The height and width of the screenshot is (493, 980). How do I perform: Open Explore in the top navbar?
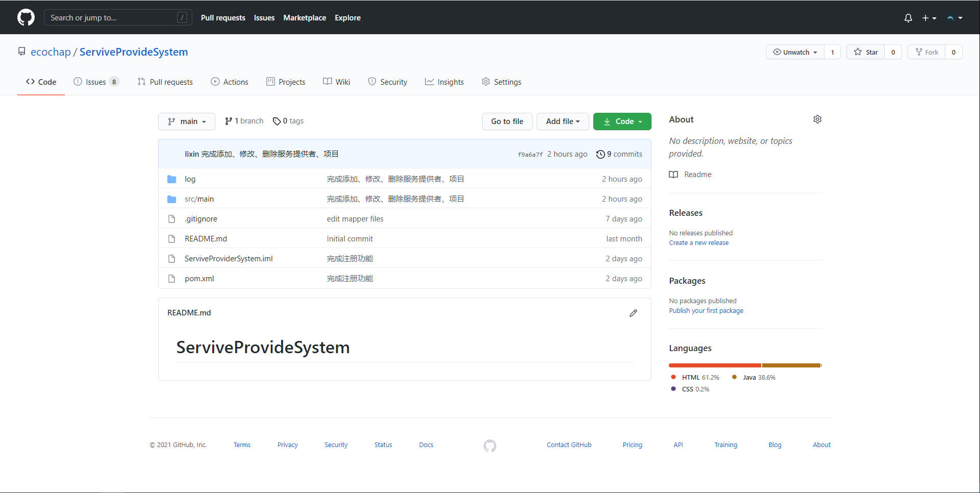pyautogui.click(x=348, y=18)
